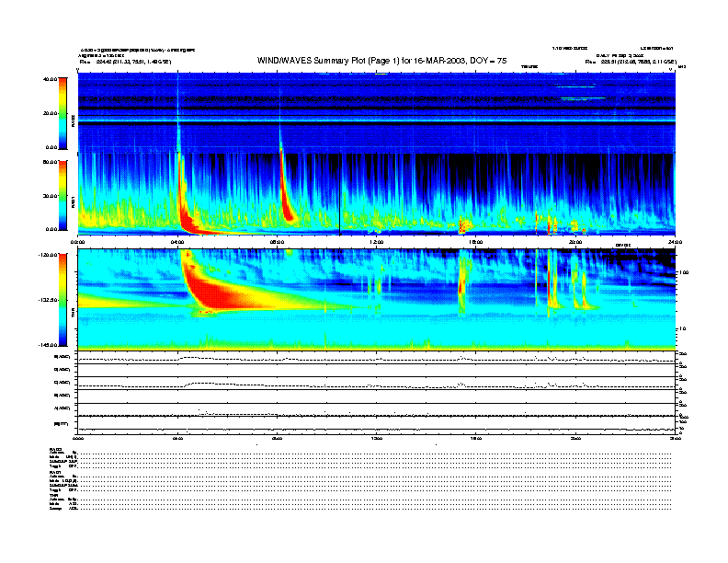Click the -132.50 label on TNR scale
This screenshot has height=563, width=728.
48,300
